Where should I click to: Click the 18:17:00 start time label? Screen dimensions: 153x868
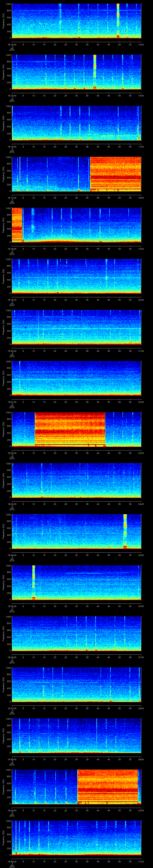(12, 198)
